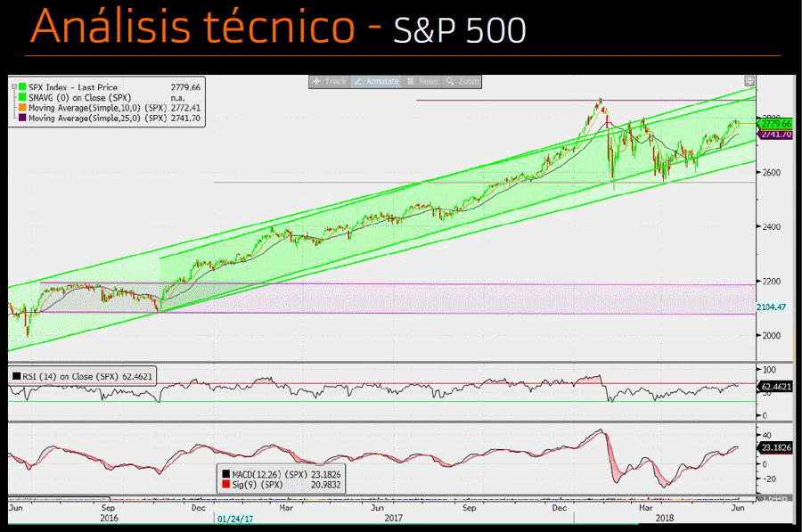This screenshot has height=532, width=802.
Task: Click the Track crosshair icon in chart toolbar
Action: (x=316, y=81)
